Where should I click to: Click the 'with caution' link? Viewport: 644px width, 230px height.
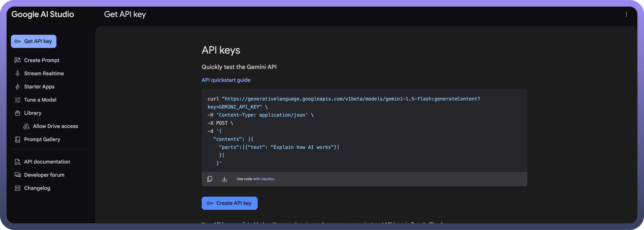pyautogui.click(x=264, y=179)
